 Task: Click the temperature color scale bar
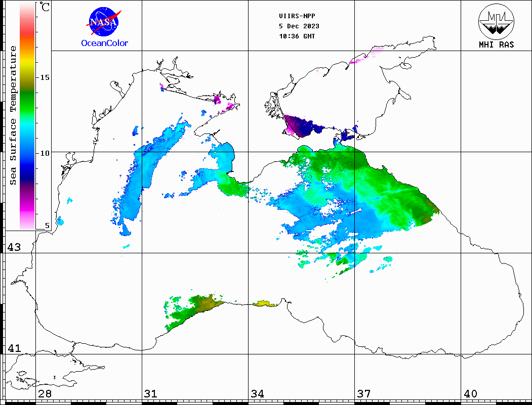27,116
